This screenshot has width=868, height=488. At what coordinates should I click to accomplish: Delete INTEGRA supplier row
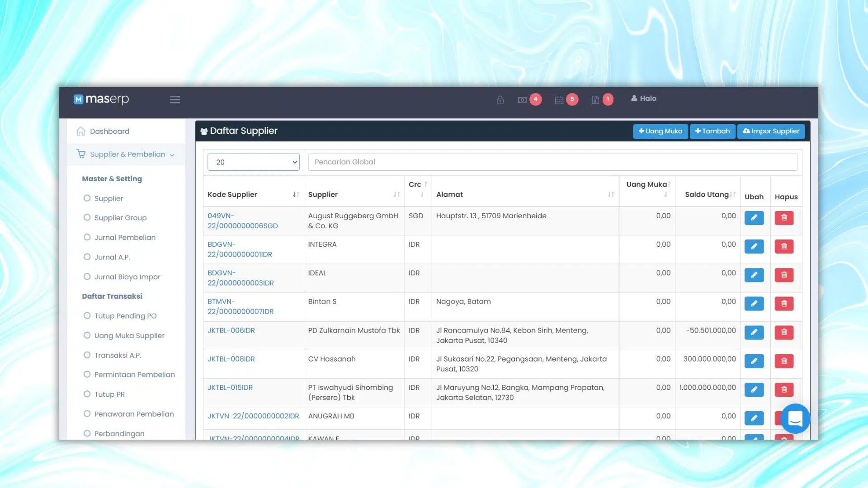[784, 246]
